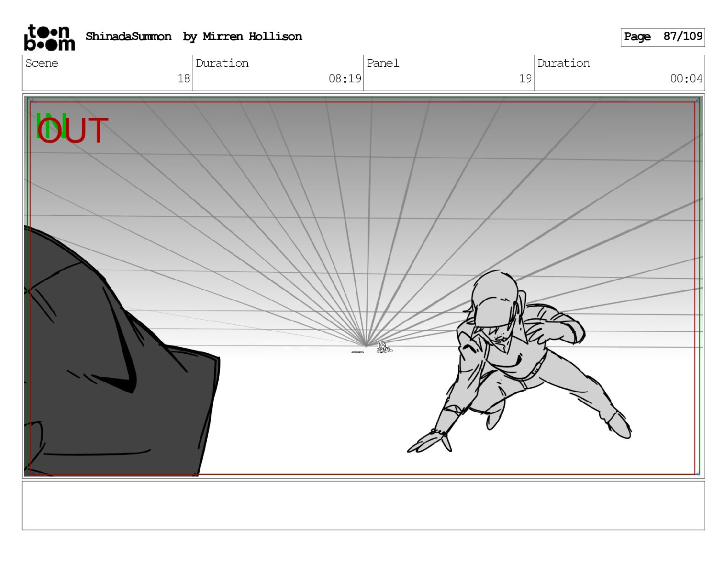728x563 pixels.
Task: Click the second 'Duration' header beside Panel
Action: coord(563,63)
